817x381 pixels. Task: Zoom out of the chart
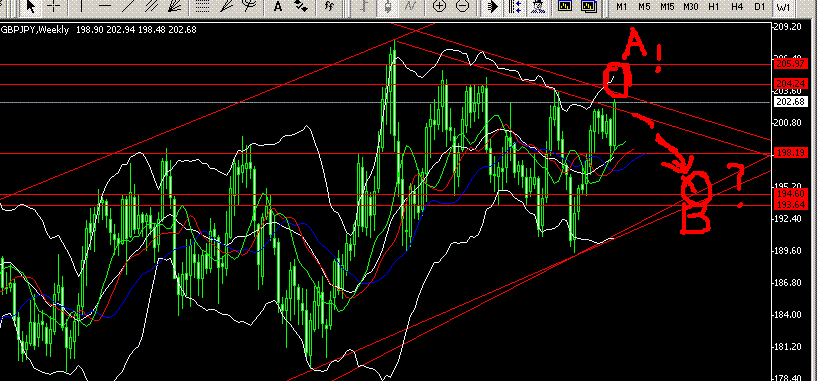point(462,6)
